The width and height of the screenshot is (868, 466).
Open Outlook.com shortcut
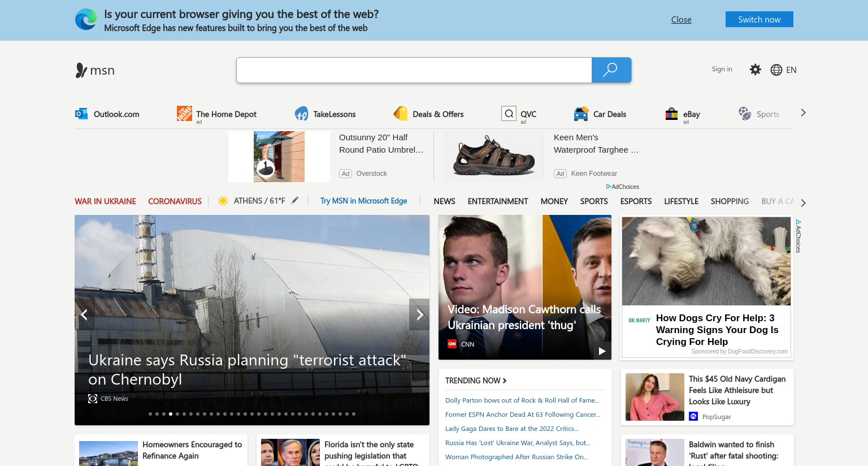107,114
